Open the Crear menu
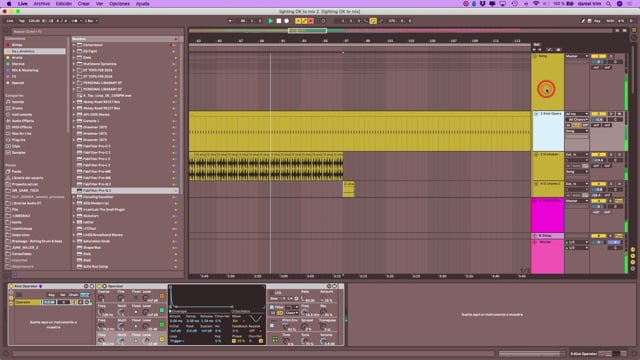Screen dimensions: 640x360 (x=83, y=4)
